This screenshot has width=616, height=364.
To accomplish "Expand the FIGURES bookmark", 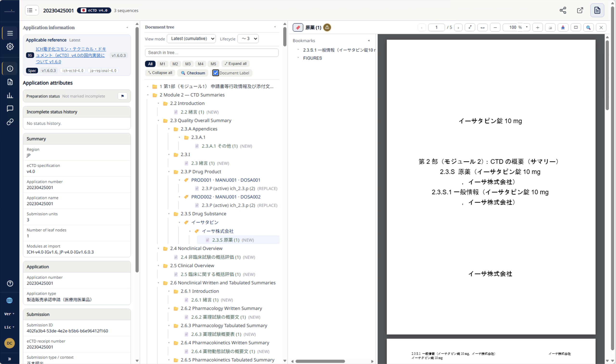I will (298, 58).
